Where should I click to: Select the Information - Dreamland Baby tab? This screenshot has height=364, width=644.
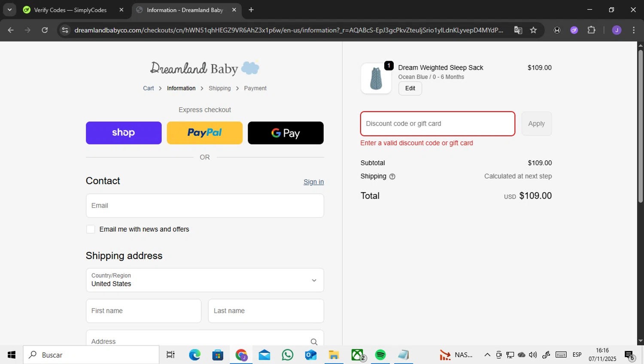tap(185, 10)
